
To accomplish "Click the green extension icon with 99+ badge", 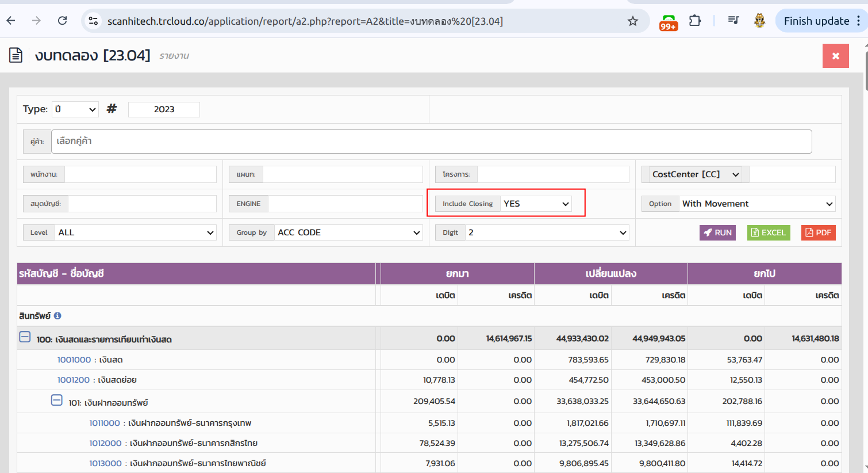I will tap(668, 22).
